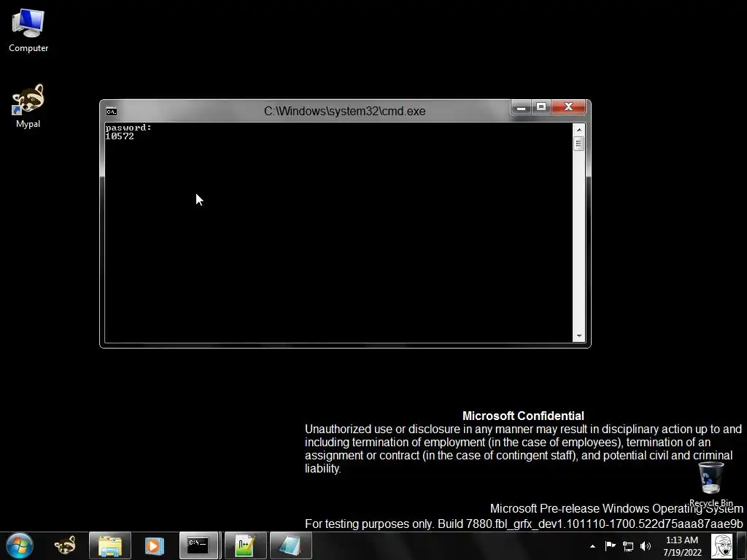The width and height of the screenshot is (747, 560).
Task: Launch the Mypal browser desktop shortcut
Action: [x=28, y=106]
